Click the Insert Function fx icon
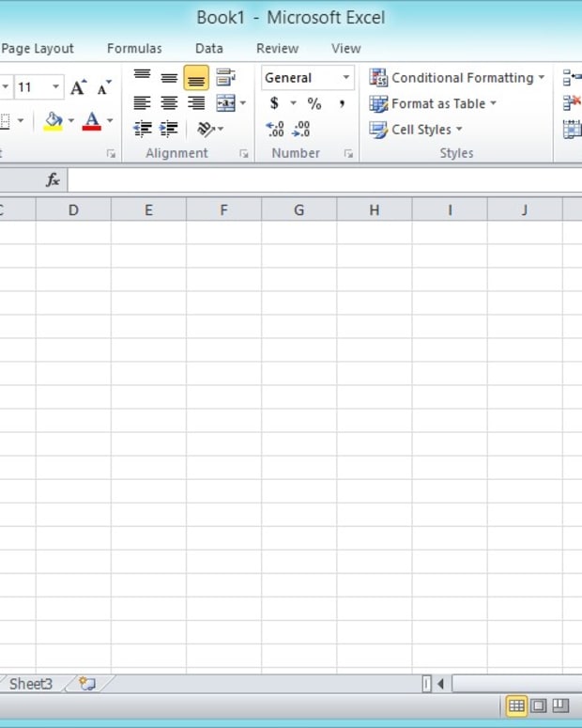The image size is (582, 728). click(54, 179)
